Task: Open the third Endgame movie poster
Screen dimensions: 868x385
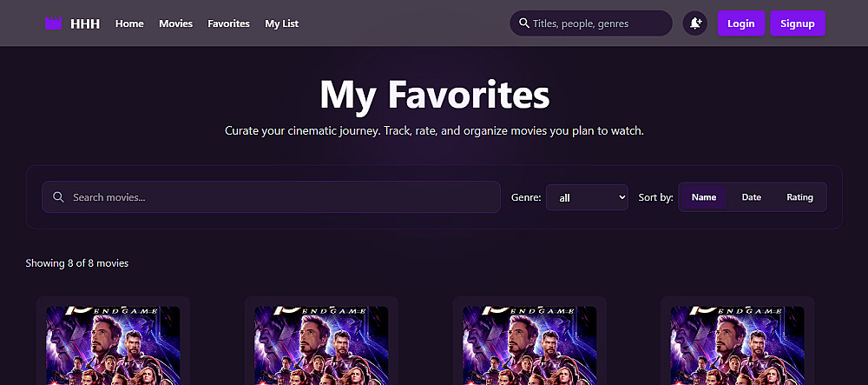Action: [x=529, y=345]
